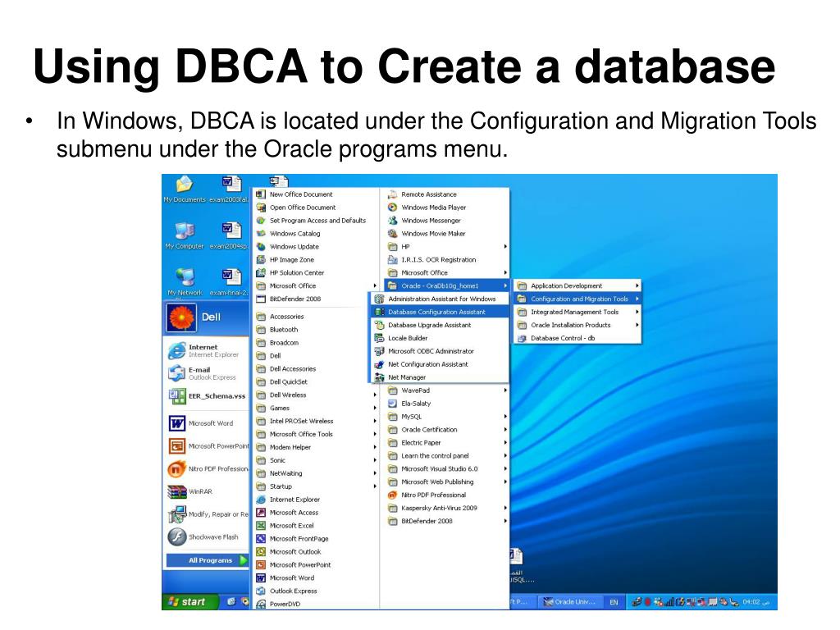Viewport: 840px width, 630px height.
Task: Click Windows Media Player icon
Action: 392,208
